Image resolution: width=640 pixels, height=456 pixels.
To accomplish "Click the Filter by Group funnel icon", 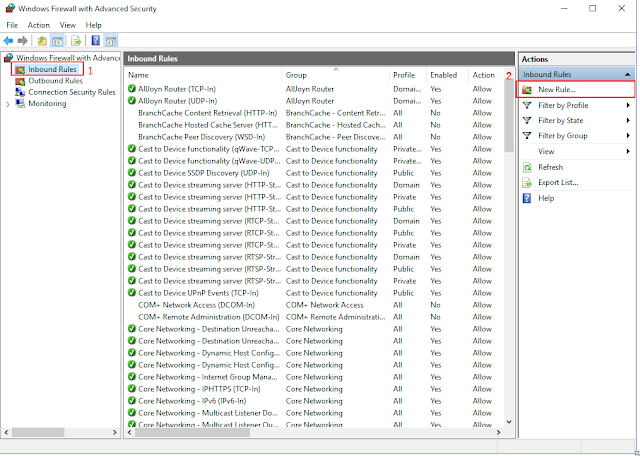I will click(x=527, y=136).
